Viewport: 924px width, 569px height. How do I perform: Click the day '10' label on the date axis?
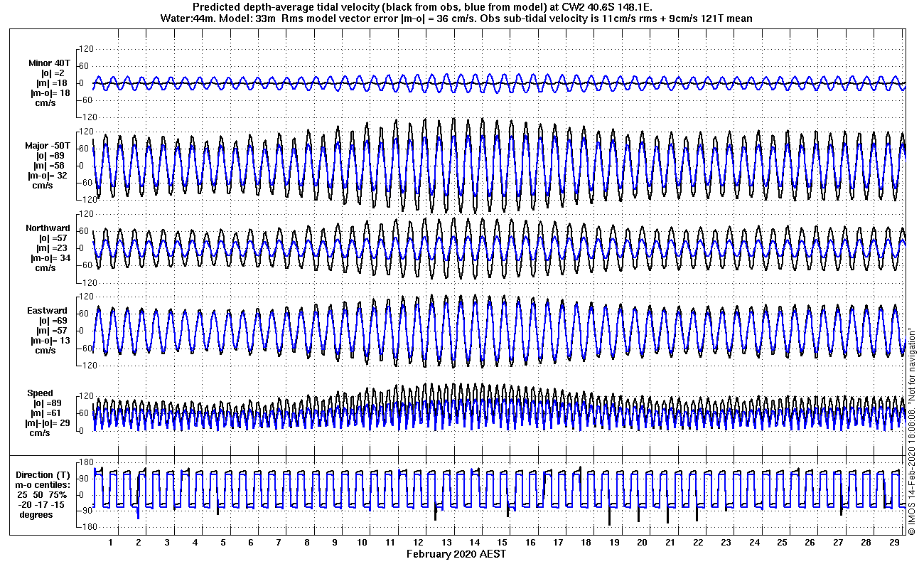362,543
